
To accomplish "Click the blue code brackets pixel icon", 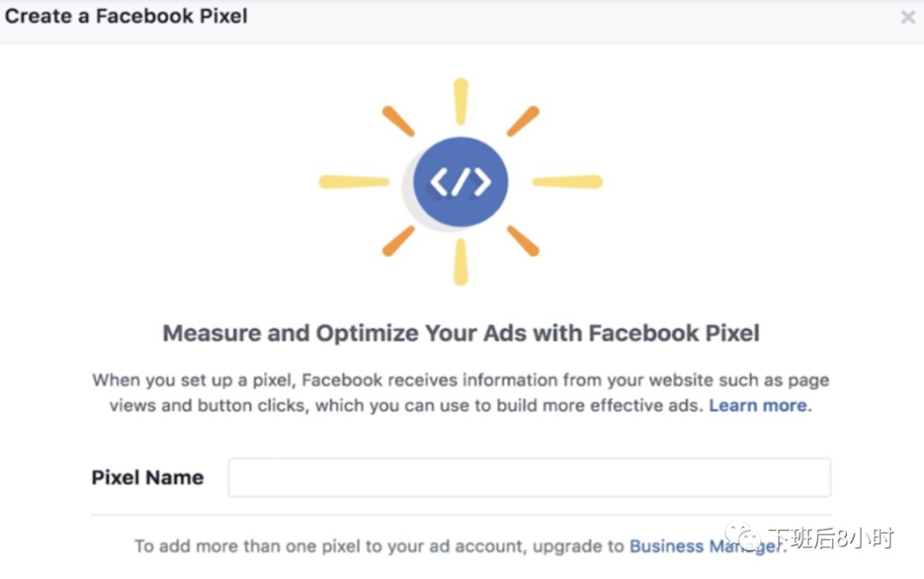I will (460, 181).
